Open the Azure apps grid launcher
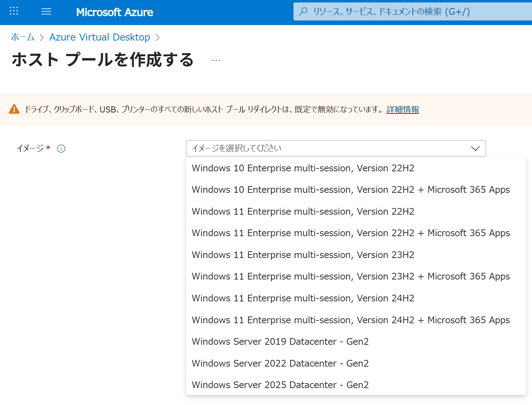Screen dimensions: 532x405 14,11
